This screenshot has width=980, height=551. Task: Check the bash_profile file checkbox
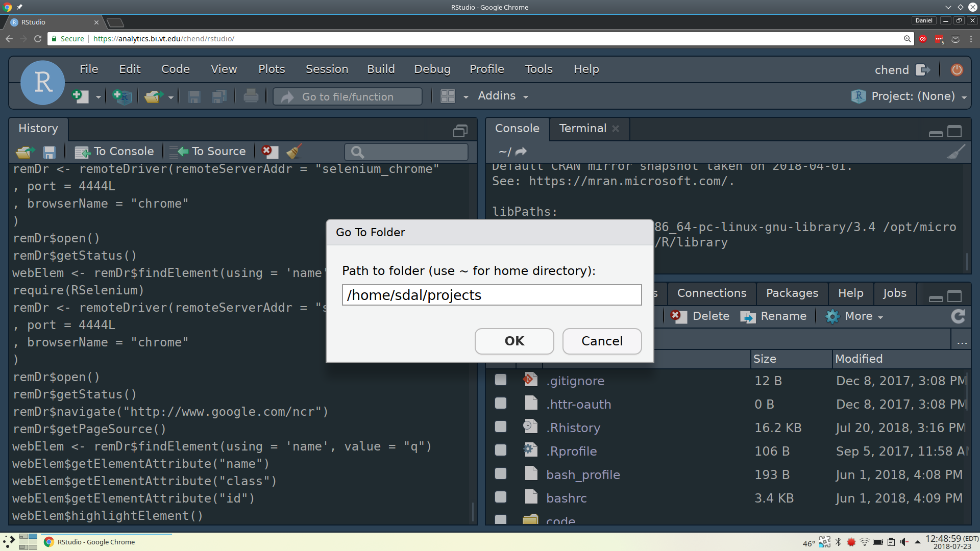point(501,473)
